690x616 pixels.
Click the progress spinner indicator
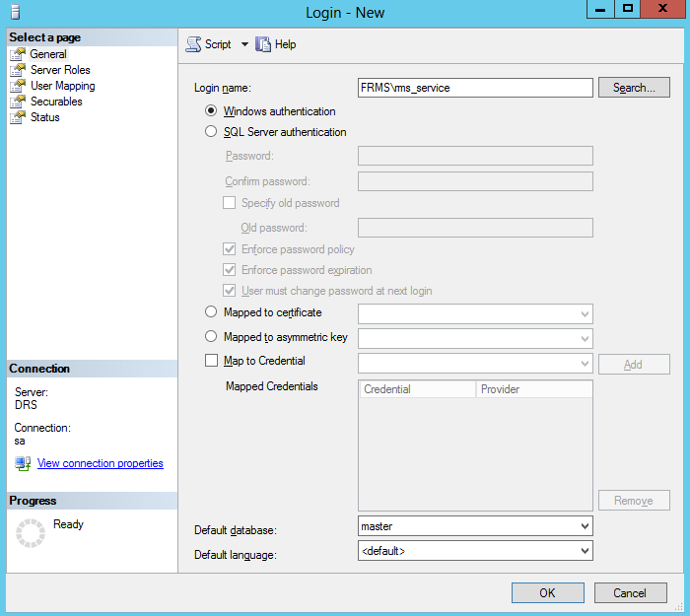pyautogui.click(x=31, y=533)
